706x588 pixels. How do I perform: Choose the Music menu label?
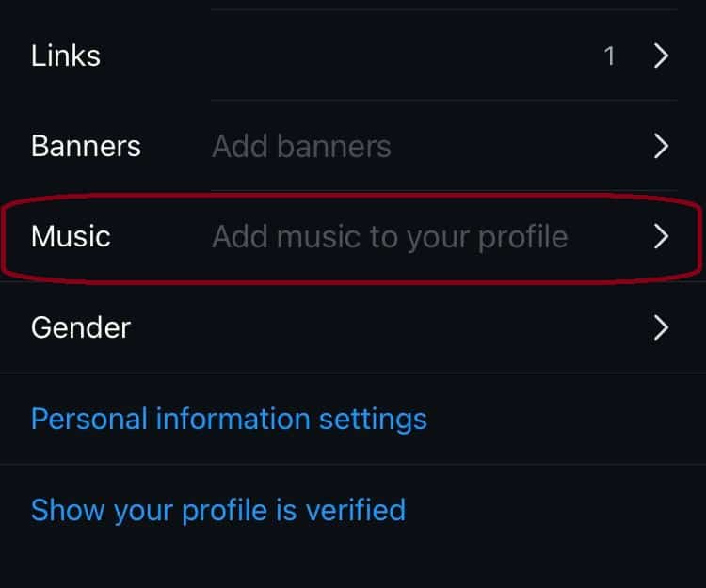click(71, 236)
